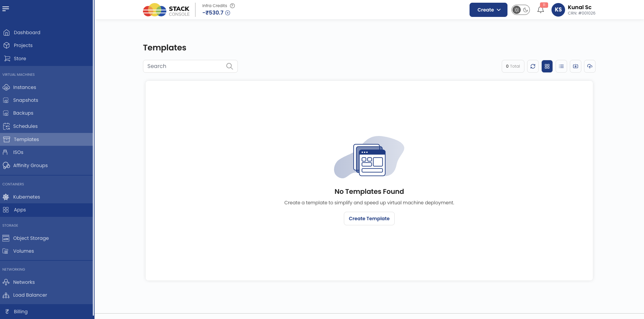Go to Affinity Groups
The height and width of the screenshot is (319, 644).
pyautogui.click(x=46, y=165)
